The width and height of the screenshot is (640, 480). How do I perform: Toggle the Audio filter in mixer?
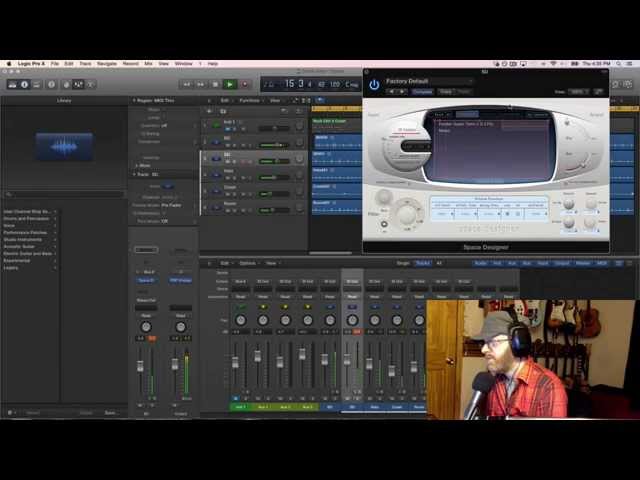[481, 263]
